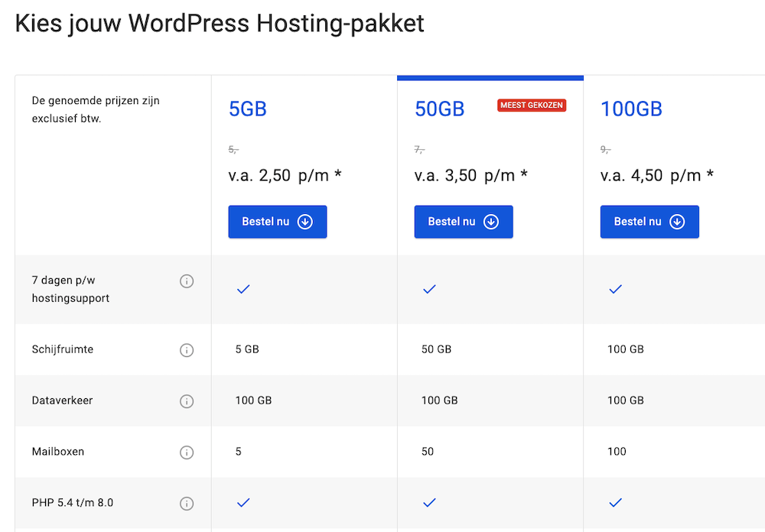Click the checkmark under 100GB hostingsupport row
This screenshot has width=765, height=532.
click(615, 290)
